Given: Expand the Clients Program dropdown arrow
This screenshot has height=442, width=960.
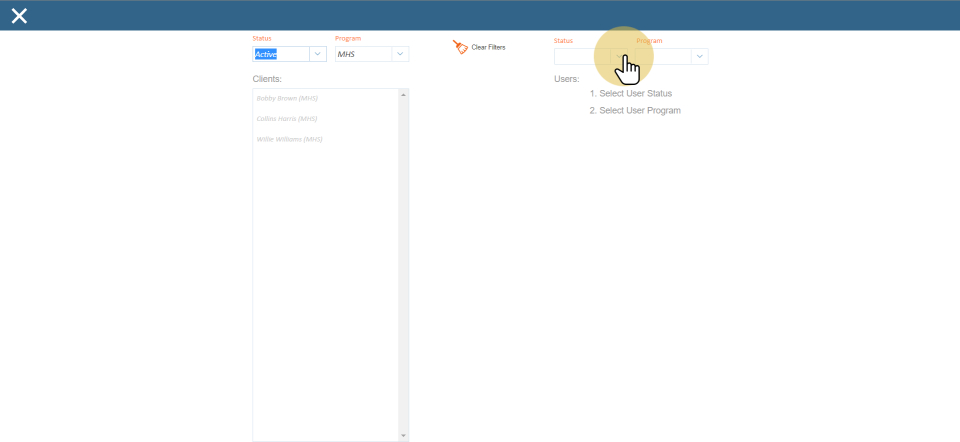Looking at the screenshot, I should [400, 54].
